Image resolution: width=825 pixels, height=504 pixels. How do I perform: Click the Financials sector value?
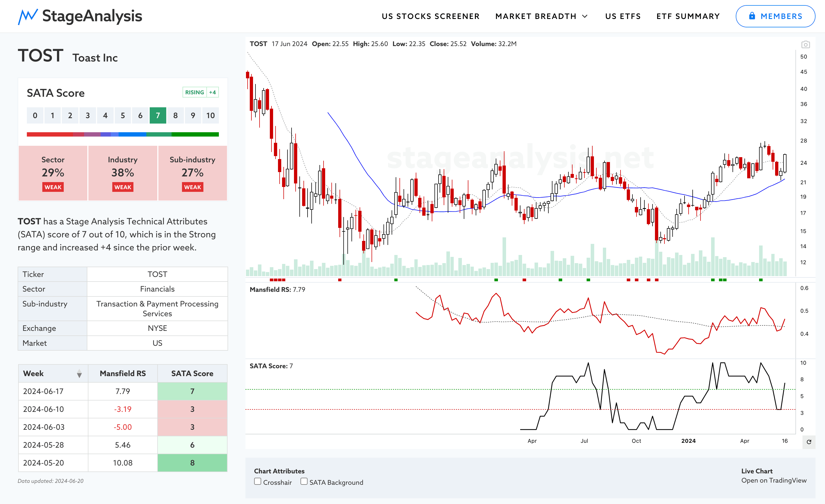click(157, 289)
